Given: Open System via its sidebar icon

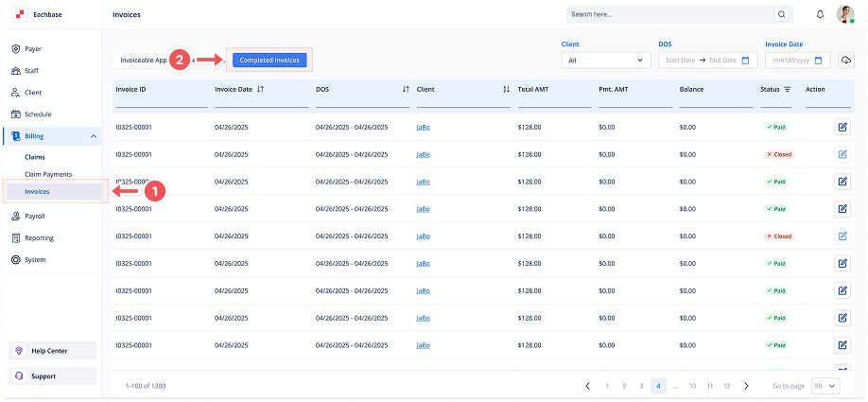Looking at the screenshot, I should click(x=16, y=260).
